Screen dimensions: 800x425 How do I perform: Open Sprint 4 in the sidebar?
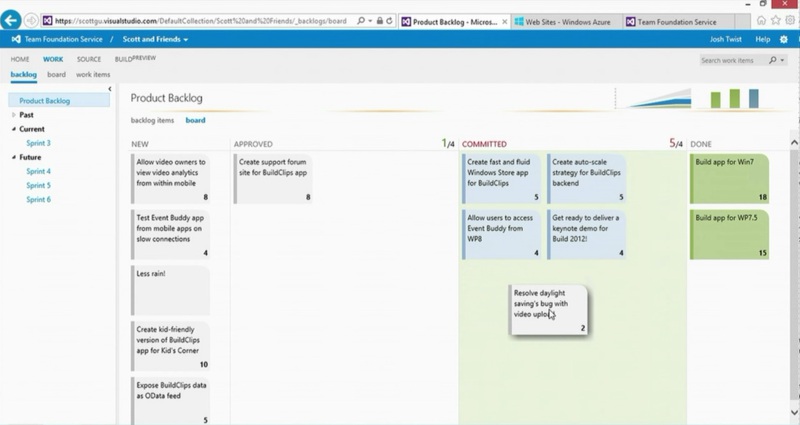38,171
